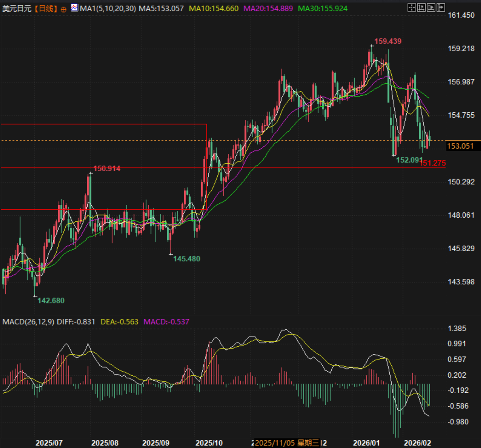Click the yellow MA10:154.660 label

click(x=214, y=8)
